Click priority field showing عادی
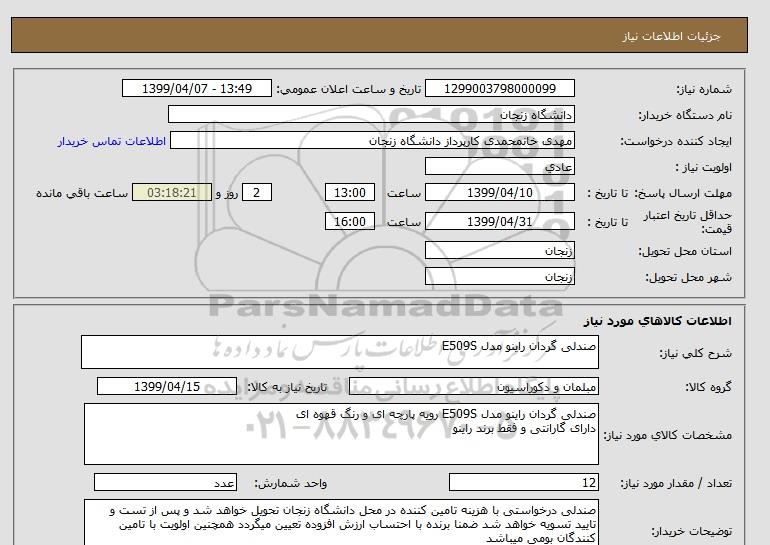770x545 pixels. coord(499,167)
